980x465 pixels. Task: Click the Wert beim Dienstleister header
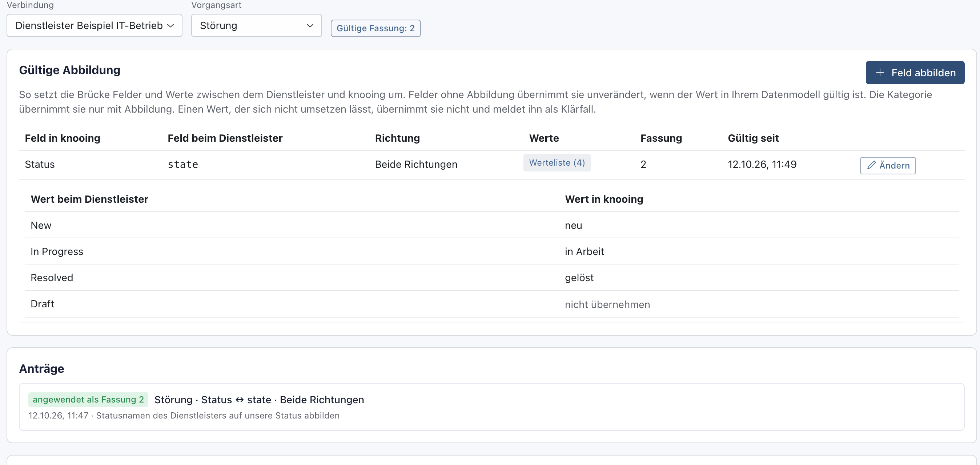pos(89,199)
